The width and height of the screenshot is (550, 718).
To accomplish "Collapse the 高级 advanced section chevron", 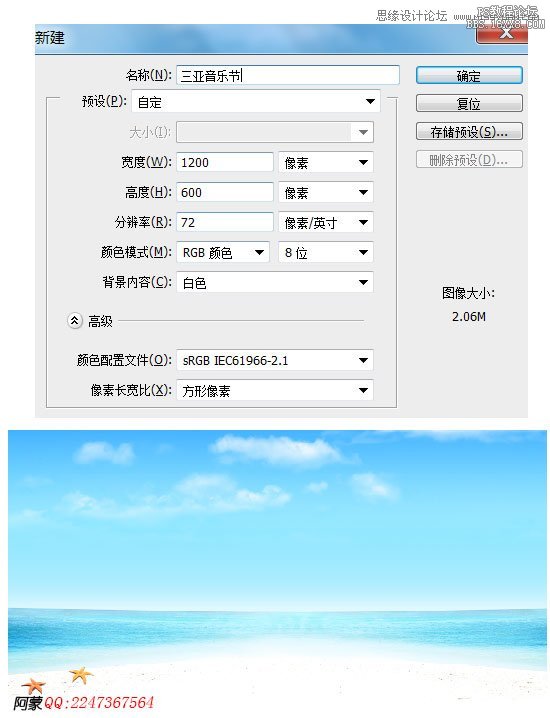I will (75, 321).
